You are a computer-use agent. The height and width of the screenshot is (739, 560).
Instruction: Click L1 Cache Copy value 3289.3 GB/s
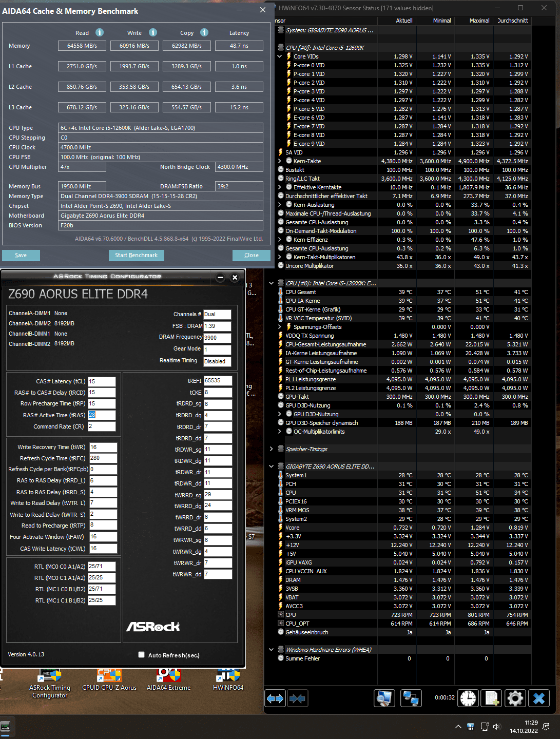coord(187,66)
